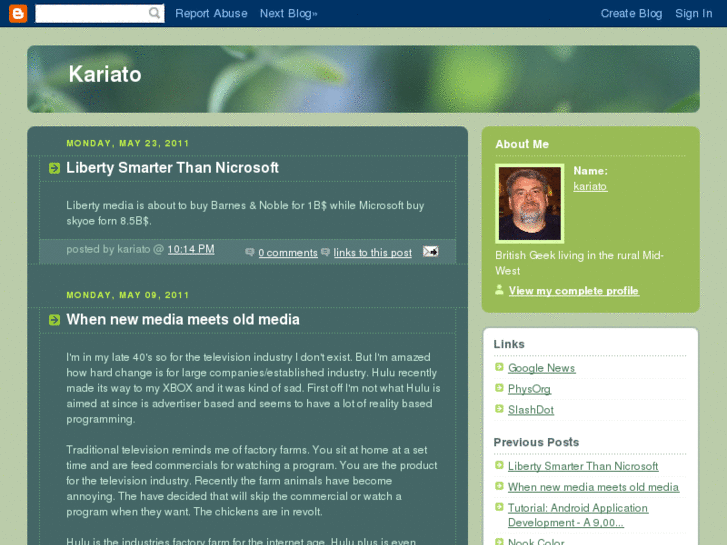Image resolution: width=727 pixels, height=545 pixels.
Task: Click the icon before links to this post
Action: click(325, 252)
